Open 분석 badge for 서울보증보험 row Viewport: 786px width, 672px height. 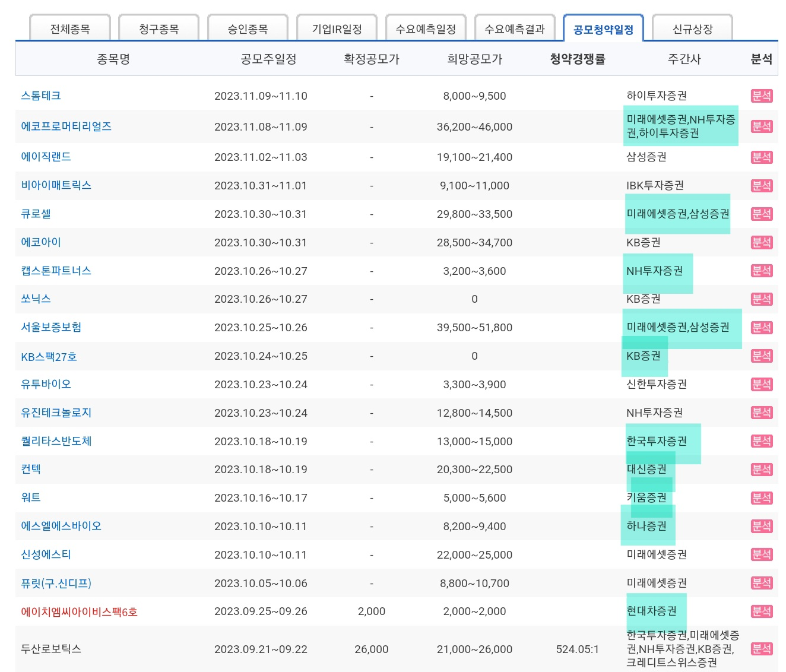click(x=762, y=328)
